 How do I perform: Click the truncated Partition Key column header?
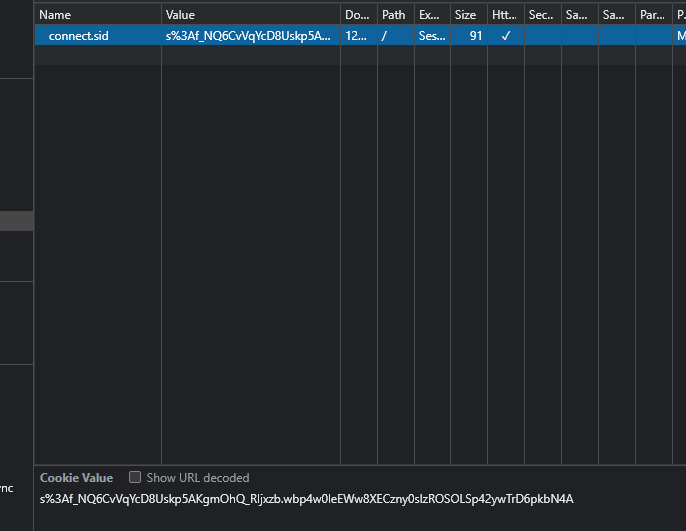651,15
